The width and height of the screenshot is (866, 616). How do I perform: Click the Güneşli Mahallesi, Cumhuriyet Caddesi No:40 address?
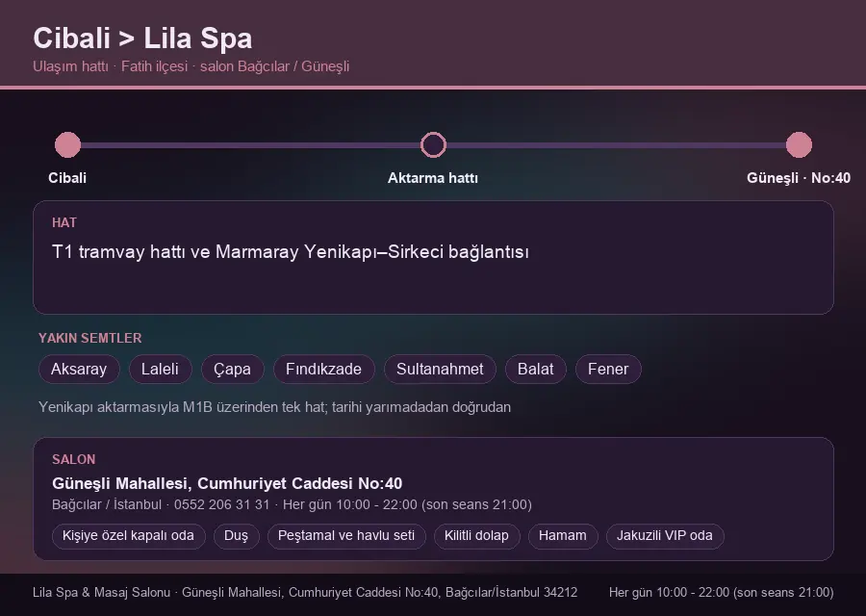coord(227,483)
